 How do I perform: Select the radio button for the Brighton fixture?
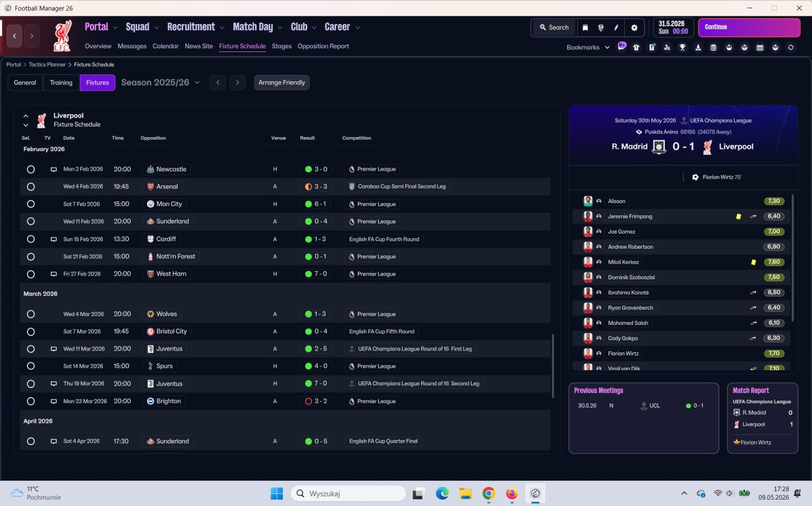pos(30,401)
